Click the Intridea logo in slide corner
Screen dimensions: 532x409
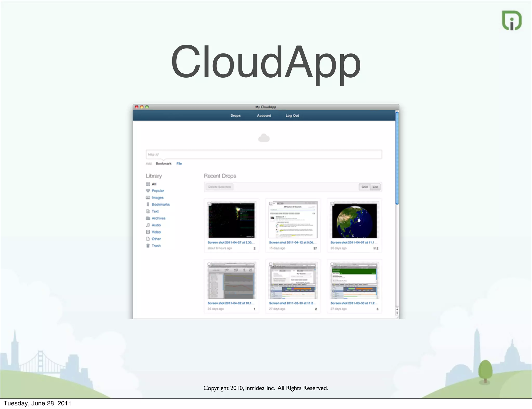pyautogui.click(x=512, y=21)
